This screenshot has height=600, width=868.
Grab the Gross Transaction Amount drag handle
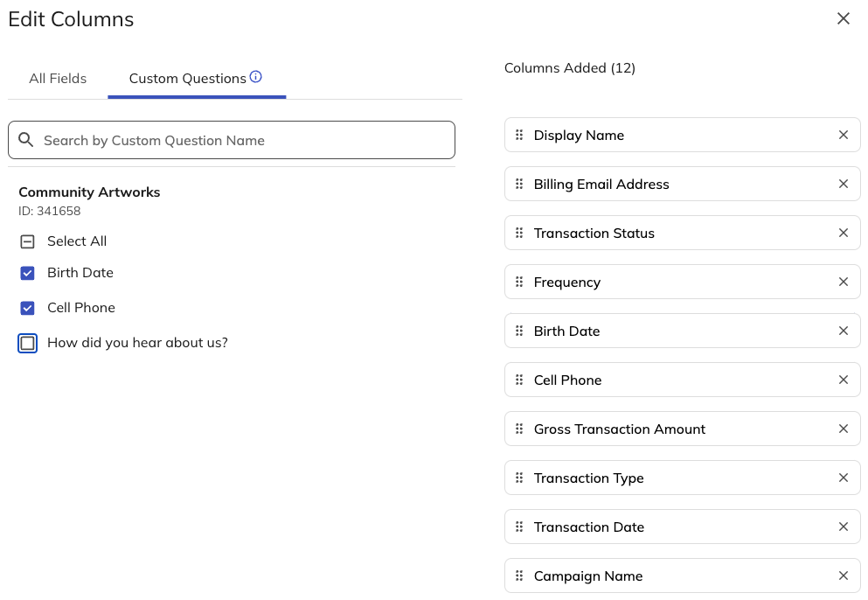point(519,429)
